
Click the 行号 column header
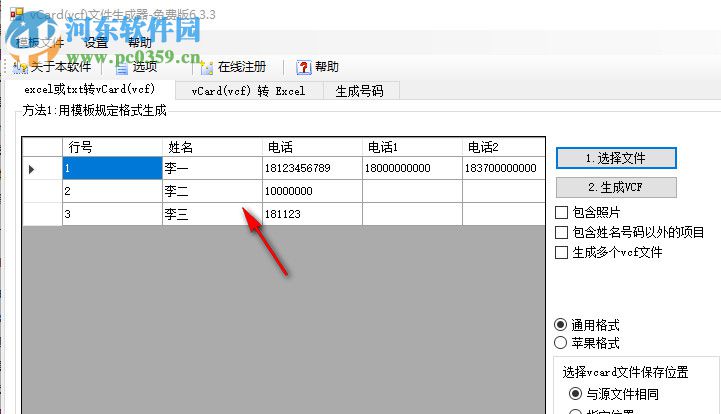click(x=112, y=147)
